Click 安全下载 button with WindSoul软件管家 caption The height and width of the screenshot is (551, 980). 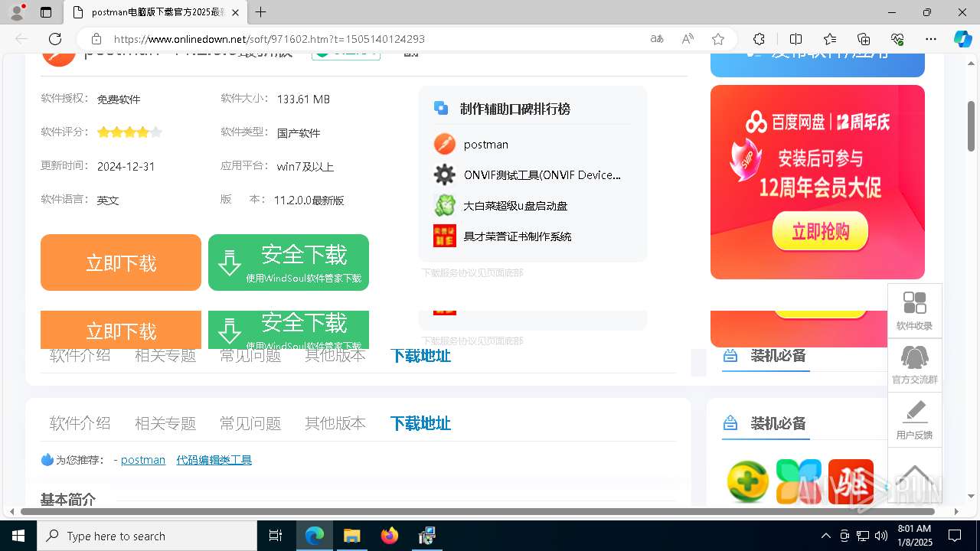(x=289, y=262)
